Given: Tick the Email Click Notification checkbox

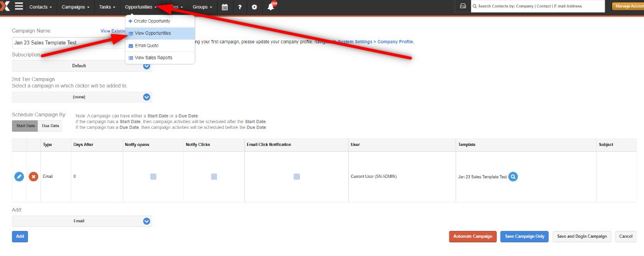Looking at the screenshot, I should tap(296, 176).
